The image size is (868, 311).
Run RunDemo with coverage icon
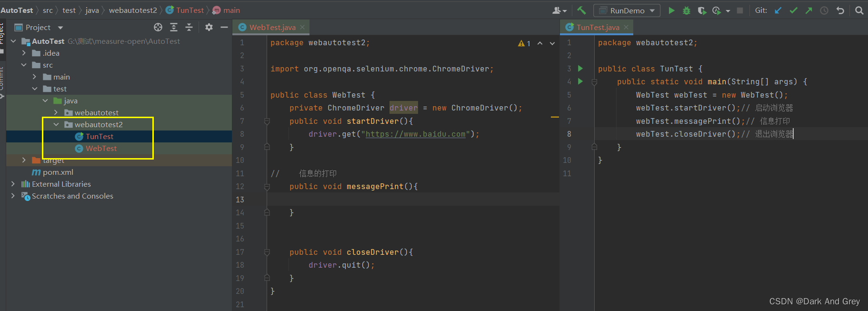[702, 10]
